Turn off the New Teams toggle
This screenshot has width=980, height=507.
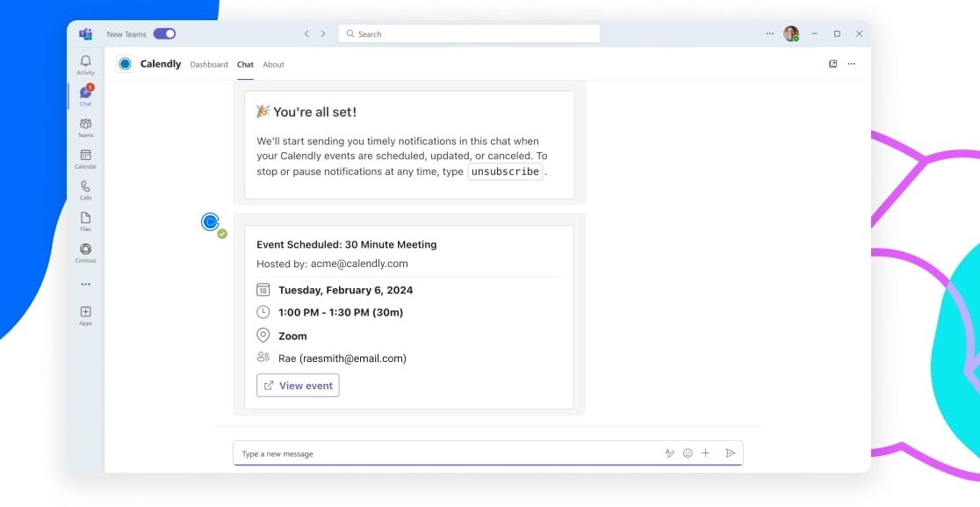pyautogui.click(x=164, y=33)
